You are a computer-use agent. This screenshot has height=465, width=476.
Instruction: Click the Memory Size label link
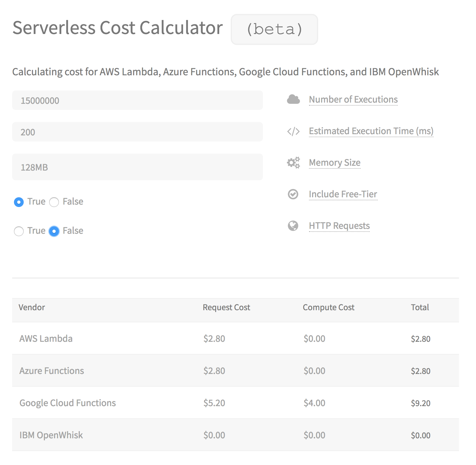tap(335, 163)
